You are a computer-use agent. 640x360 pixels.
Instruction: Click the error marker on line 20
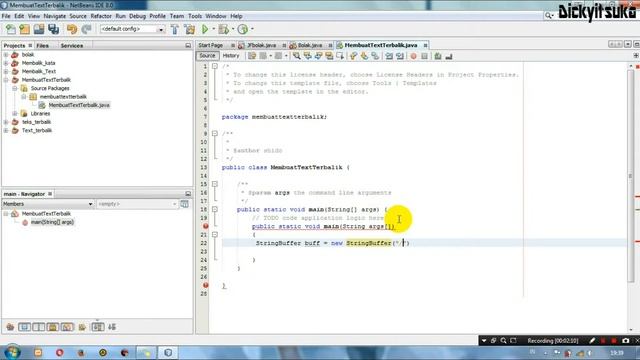[x=205, y=226]
